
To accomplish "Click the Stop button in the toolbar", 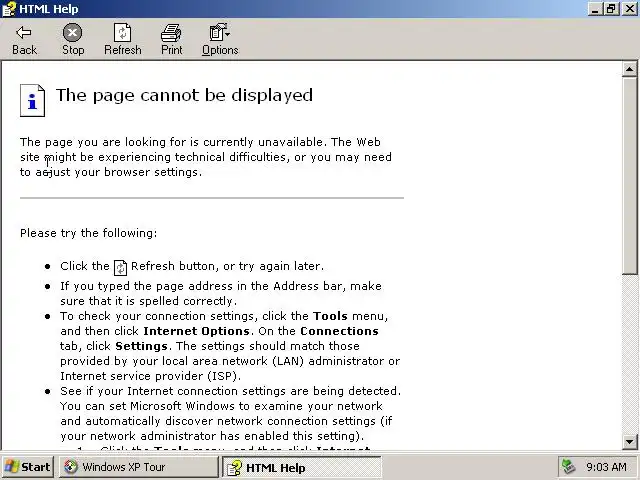I will 73,40.
